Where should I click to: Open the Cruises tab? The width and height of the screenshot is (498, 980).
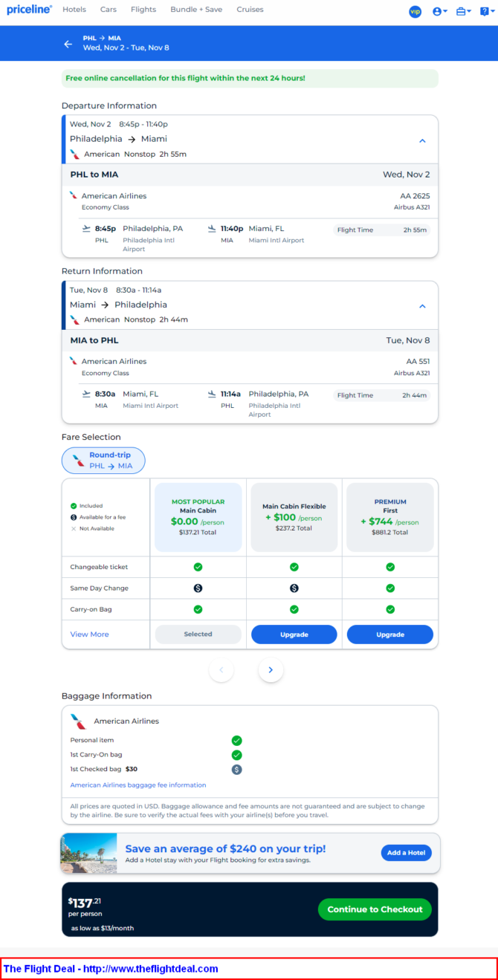pyautogui.click(x=250, y=10)
